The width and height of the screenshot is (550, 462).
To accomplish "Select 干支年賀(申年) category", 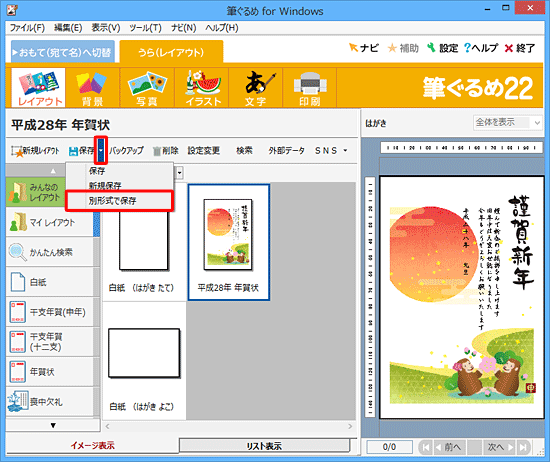I will (x=50, y=312).
